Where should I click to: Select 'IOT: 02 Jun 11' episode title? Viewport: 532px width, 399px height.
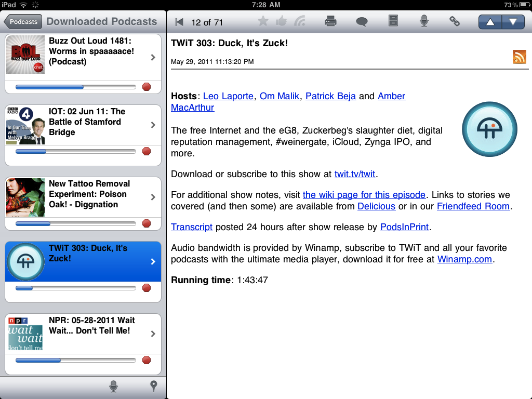(x=87, y=122)
